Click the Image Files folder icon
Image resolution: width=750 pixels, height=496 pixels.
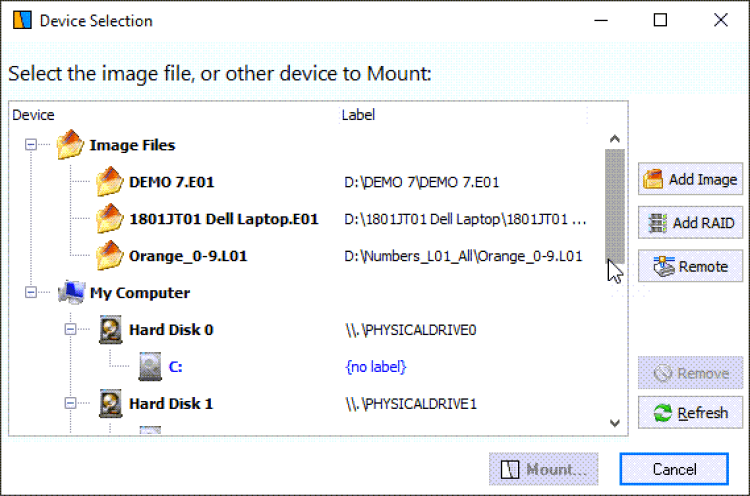pos(70,145)
